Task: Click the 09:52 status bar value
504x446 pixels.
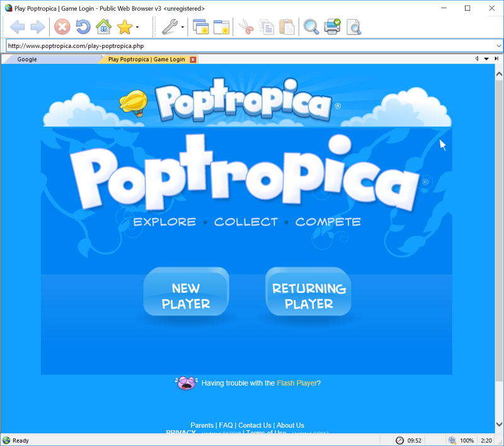Action: 415,440
